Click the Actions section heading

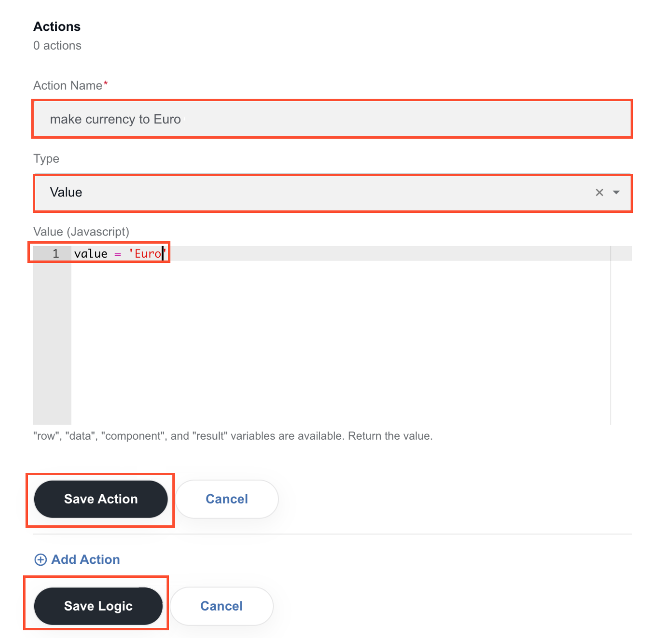[57, 26]
